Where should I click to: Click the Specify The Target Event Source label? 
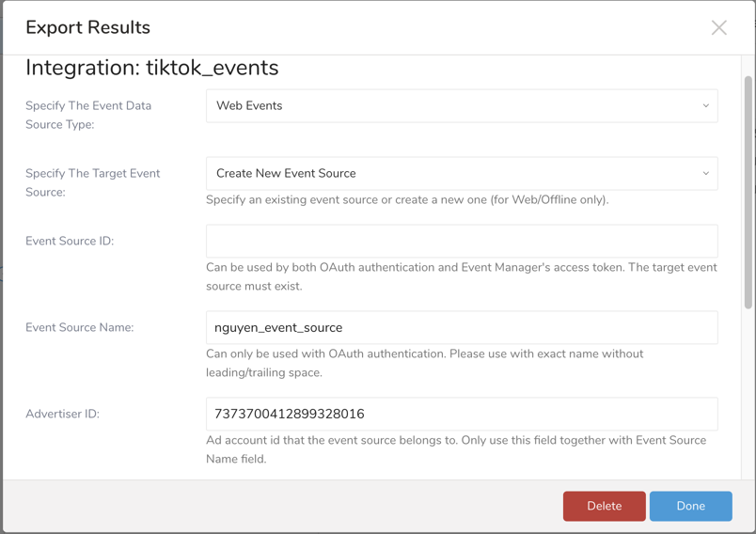tap(92, 182)
